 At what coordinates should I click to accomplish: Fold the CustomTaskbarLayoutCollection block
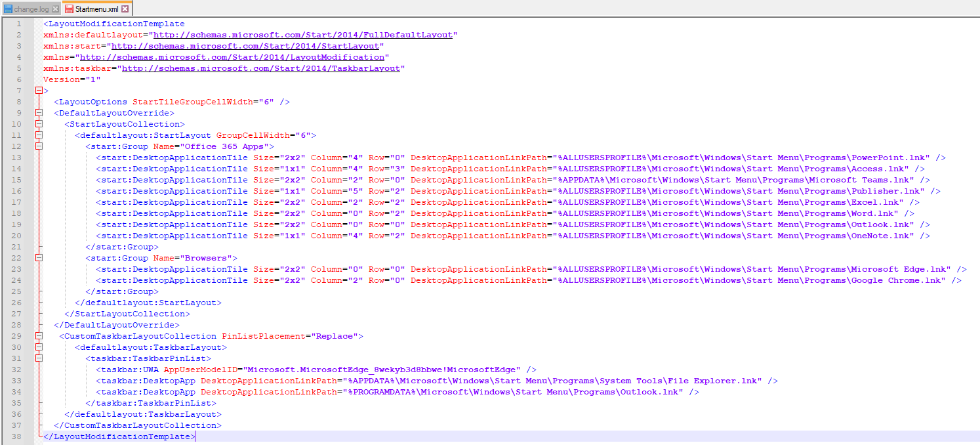point(39,336)
